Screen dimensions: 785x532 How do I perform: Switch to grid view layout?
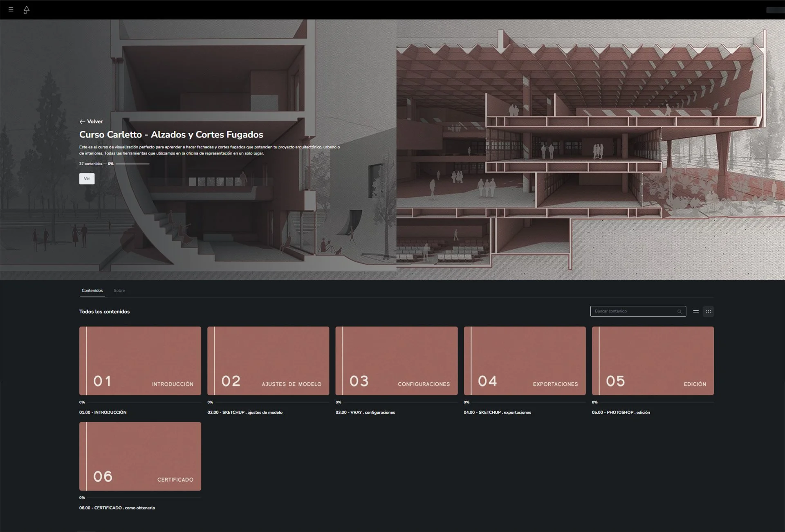(708, 312)
